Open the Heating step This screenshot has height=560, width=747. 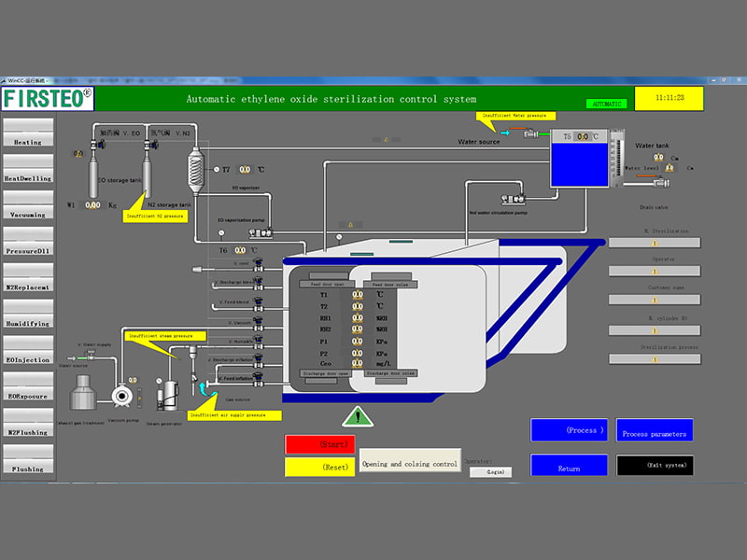point(28,132)
